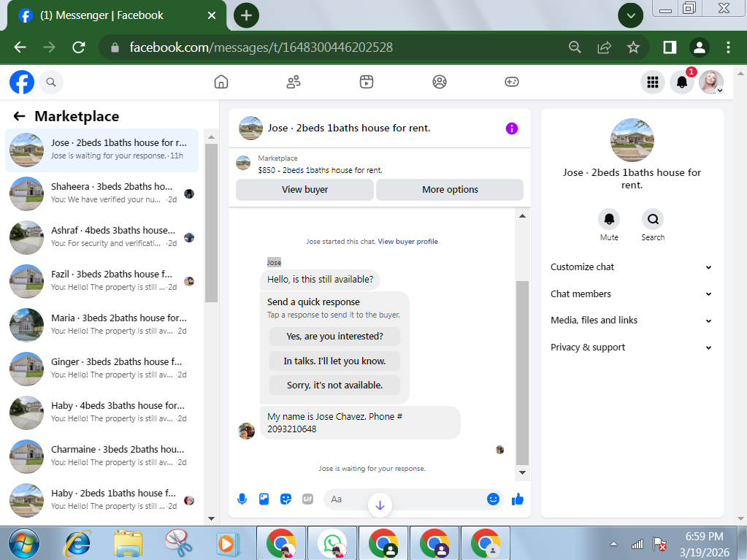The width and height of the screenshot is (747, 560).
Task: Click the address bar URL
Action: 261,47
